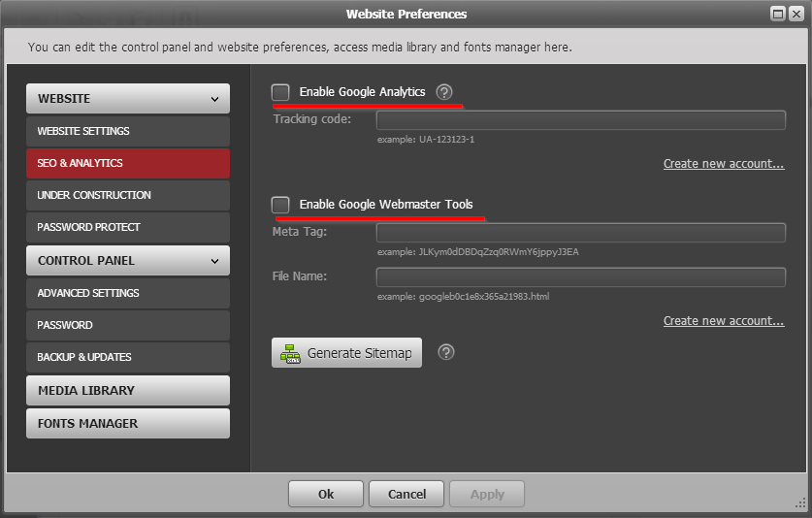Create new account link under Google Analytics
812x518 pixels.
pyautogui.click(x=724, y=164)
